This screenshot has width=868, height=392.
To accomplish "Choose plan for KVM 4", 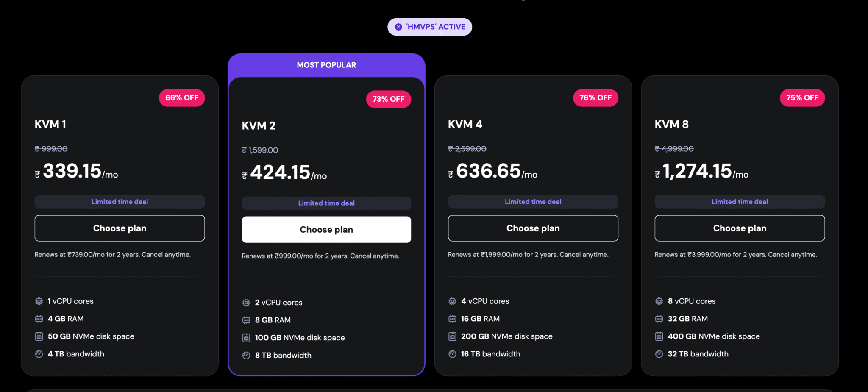I will (x=533, y=228).
